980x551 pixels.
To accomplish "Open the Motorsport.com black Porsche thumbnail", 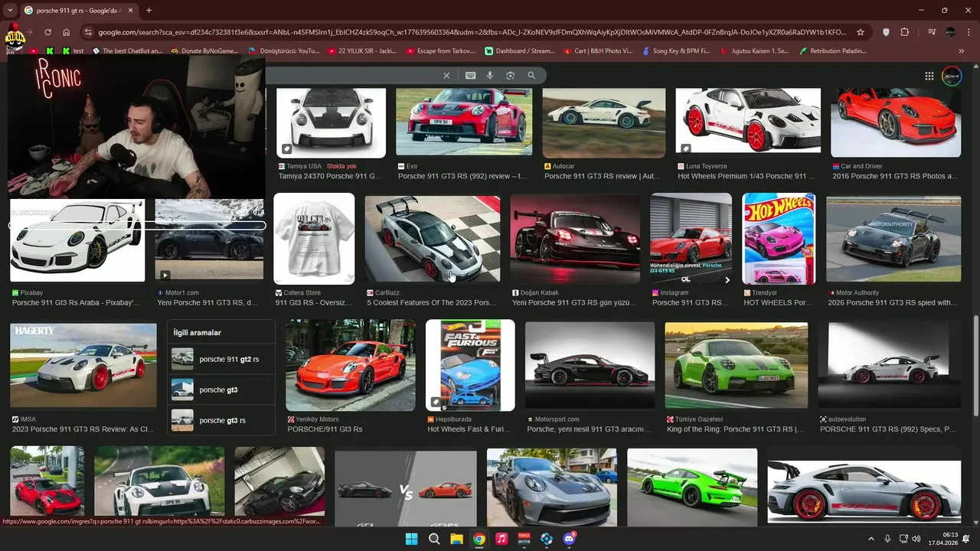I will pos(590,366).
